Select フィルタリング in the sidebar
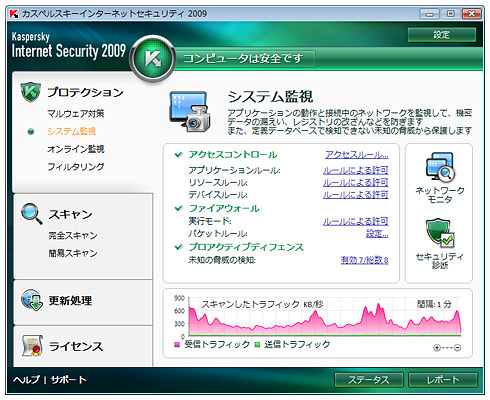The width and height of the screenshot is (490, 400). click(76, 167)
